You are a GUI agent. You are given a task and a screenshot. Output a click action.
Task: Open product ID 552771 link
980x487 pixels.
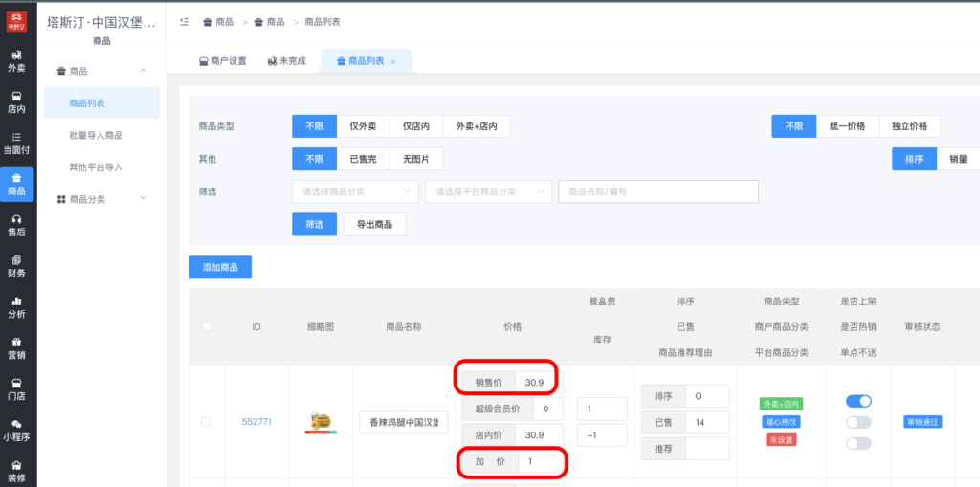click(256, 421)
